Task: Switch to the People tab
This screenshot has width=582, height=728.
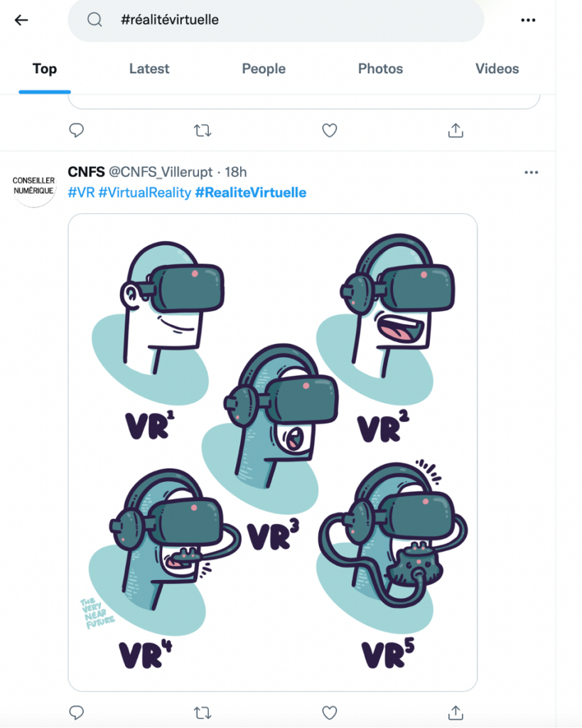Action: (x=264, y=69)
